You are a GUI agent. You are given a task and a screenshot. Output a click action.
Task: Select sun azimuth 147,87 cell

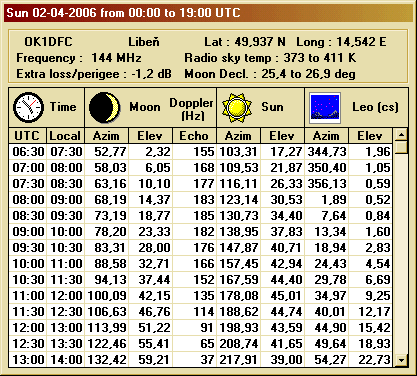pyautogui.click(x=238, y=248)
